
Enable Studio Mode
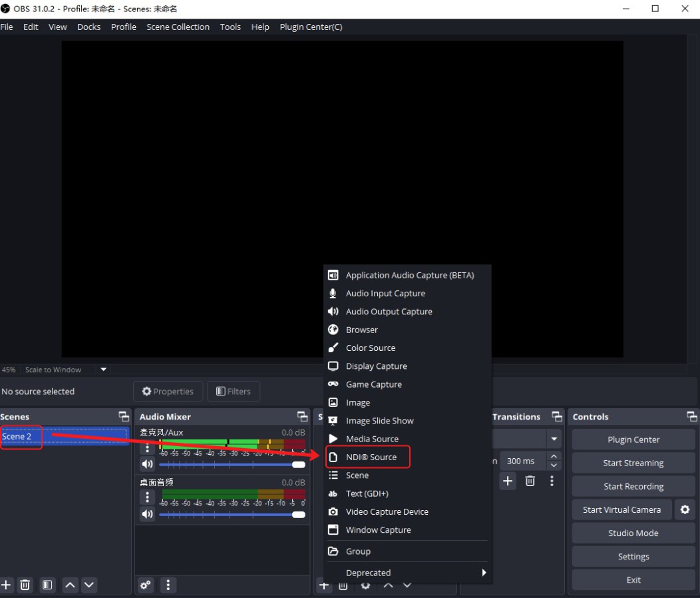point(633,533)
